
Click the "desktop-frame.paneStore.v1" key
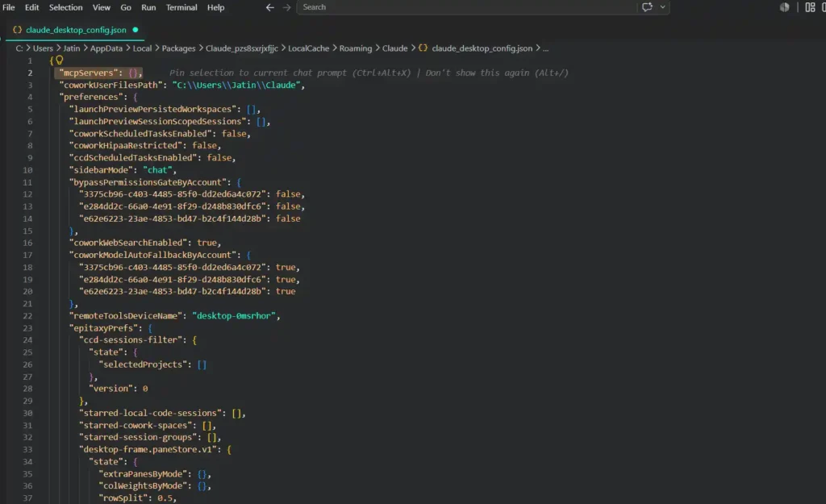pyautogui.click(x=148, y=450)
